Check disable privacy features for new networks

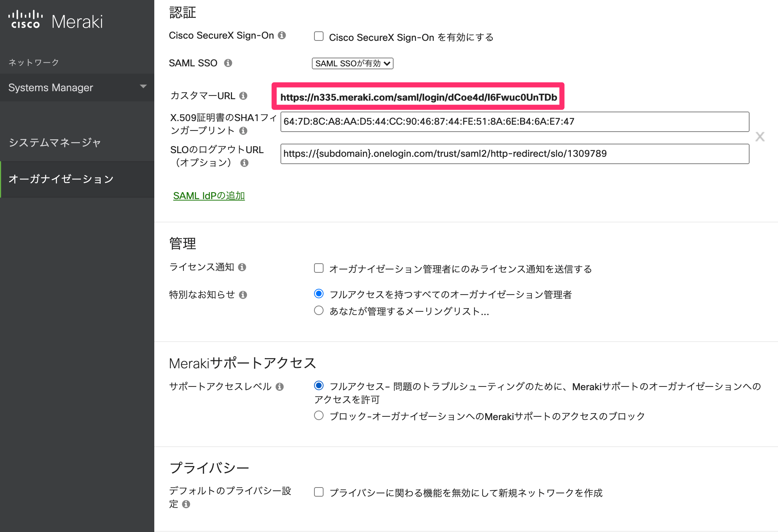(x=319, y=492)
